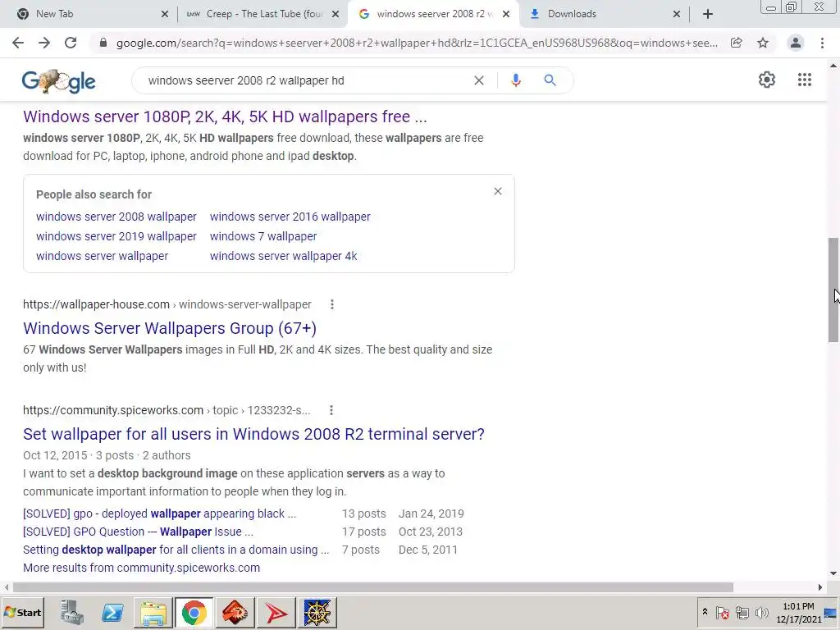Show hidden tray icons arrow
This screenshot has width=840, height=630.
coord(705,612)
